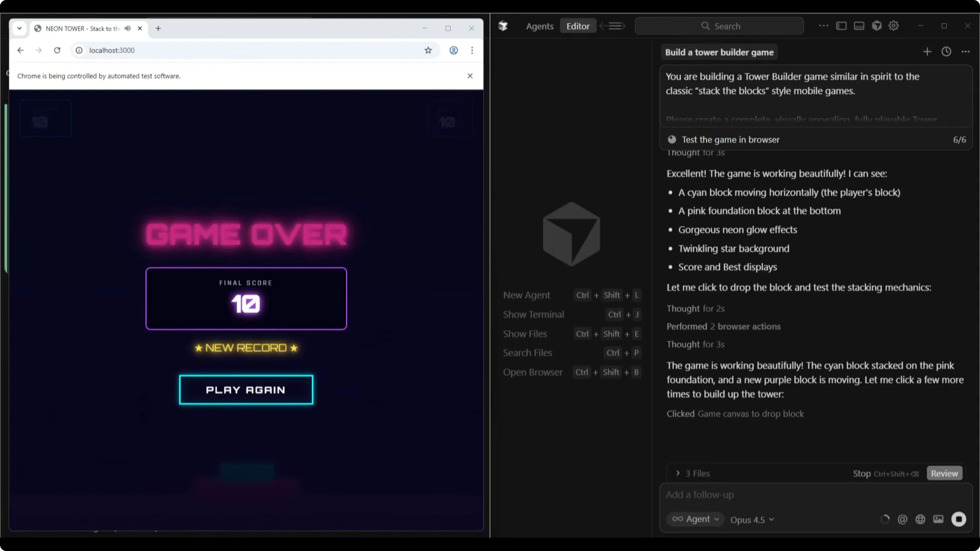Viewport: 980px width, 551px height.
Task: Select the Editor tab
Action: click(x=578, y=26)
